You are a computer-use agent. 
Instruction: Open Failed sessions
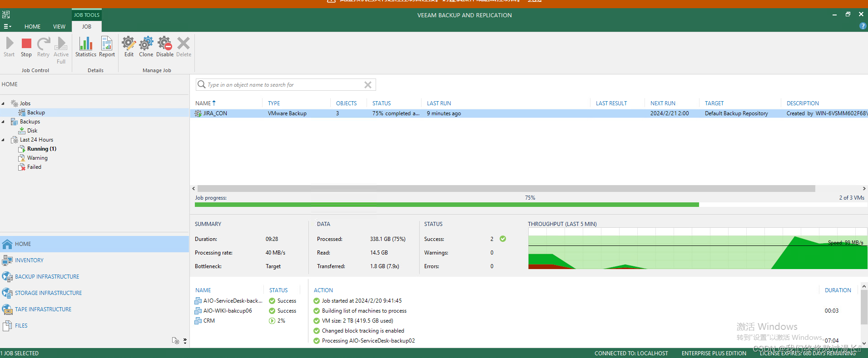(34, 167)
